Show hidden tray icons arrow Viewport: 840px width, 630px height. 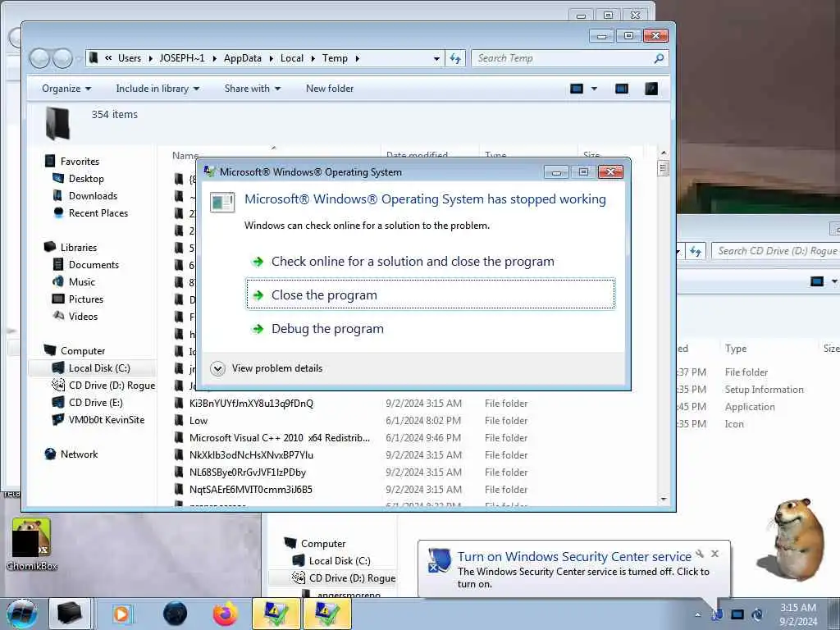click(x=697, y=614)
